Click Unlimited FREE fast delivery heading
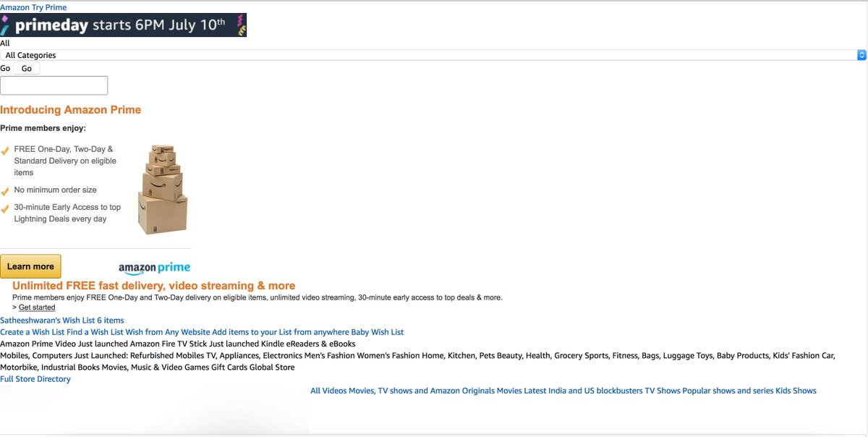Screen dimensions: 868x437 [153, 286]
